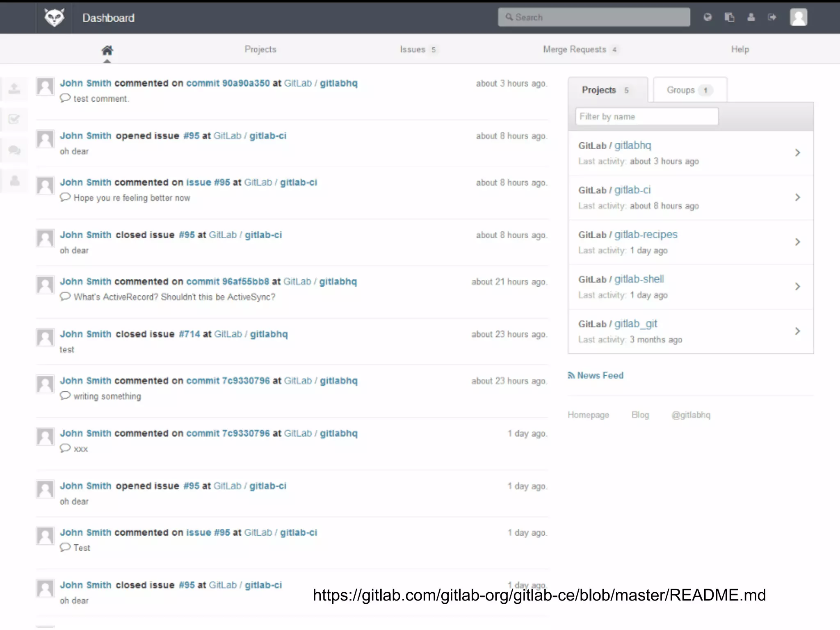Open the snippets icon in header
The image size is (840, 630).
(729, 17)
